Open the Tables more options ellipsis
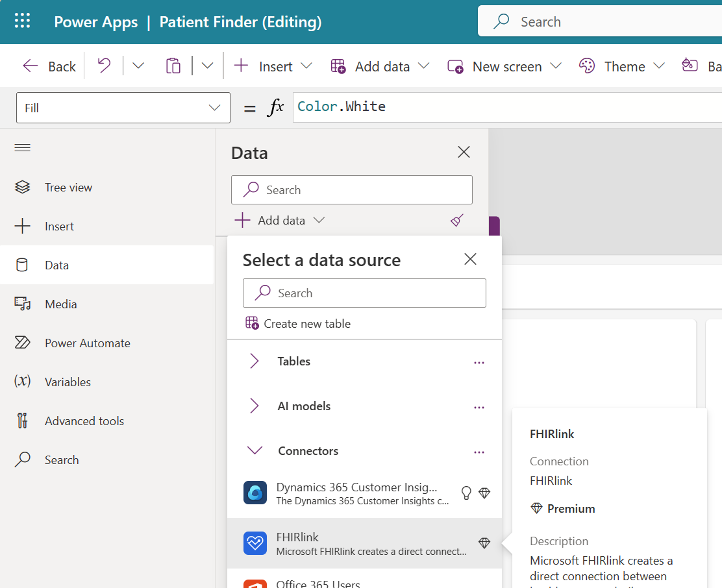 coord(479,363)
